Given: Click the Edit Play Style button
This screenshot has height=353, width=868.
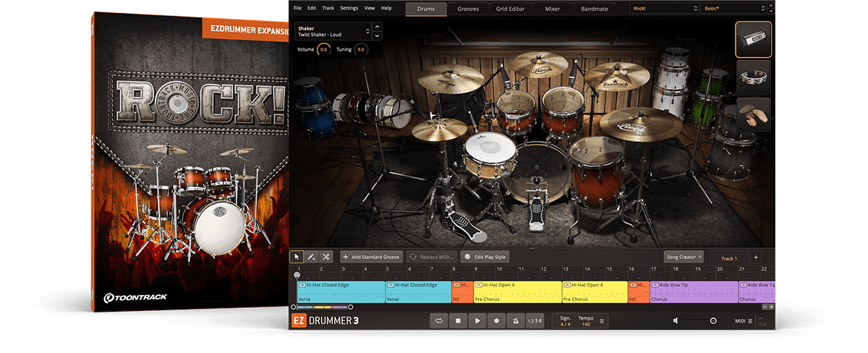Looking at the screenshot, I should [485, 257].
